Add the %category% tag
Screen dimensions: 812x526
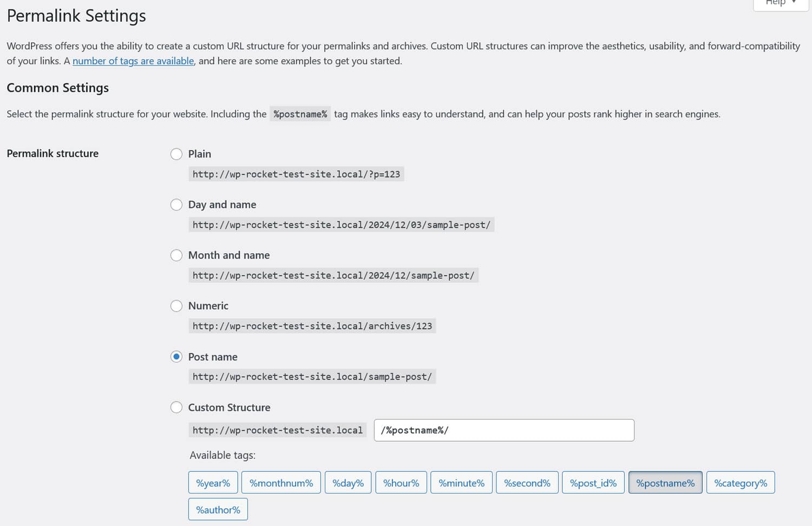click(741, 483)
